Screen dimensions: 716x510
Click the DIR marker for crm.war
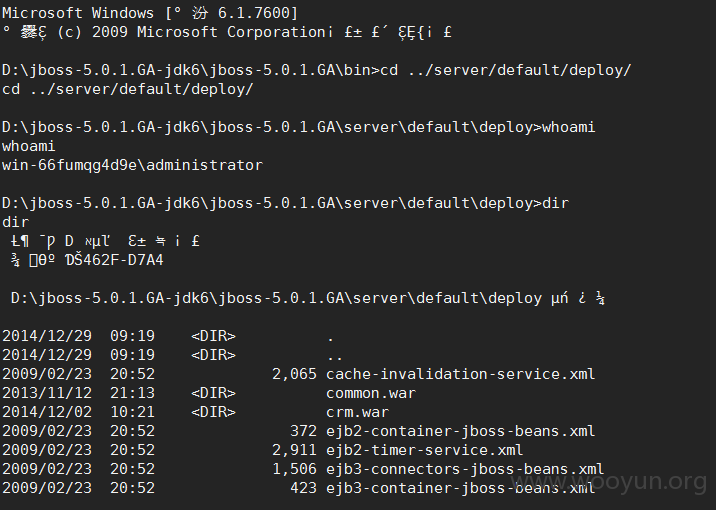click(x=213, y=412)
